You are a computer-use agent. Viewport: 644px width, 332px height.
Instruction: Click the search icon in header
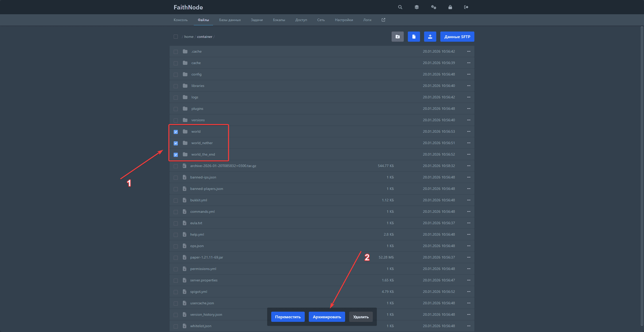pyautogui.click(x=400, y=7)
